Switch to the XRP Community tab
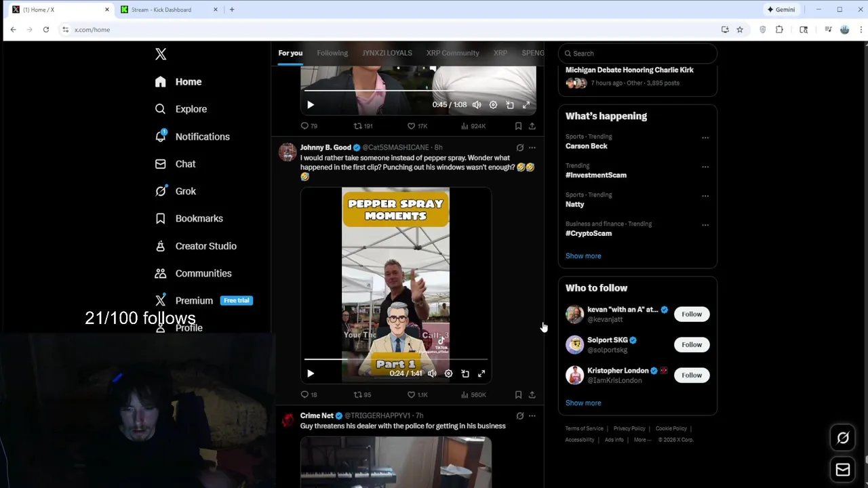868x488 pixels. [x=453, y=53]
